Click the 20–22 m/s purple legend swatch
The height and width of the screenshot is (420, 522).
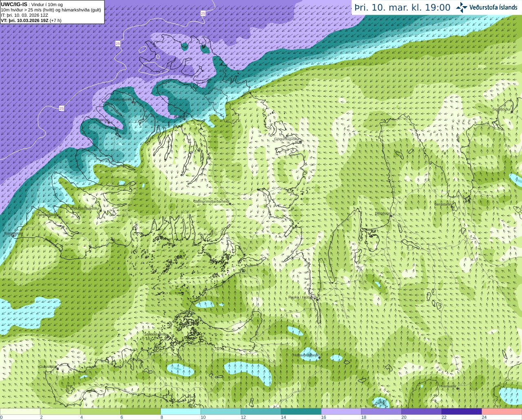pos(422,411)
